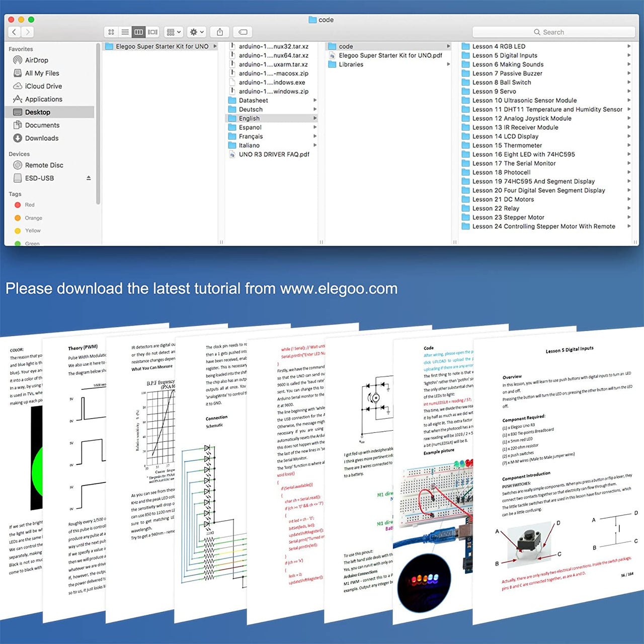Select AirDrop in the sidebar
Viewport: 644px width, 644px height.
click(35, 60)
